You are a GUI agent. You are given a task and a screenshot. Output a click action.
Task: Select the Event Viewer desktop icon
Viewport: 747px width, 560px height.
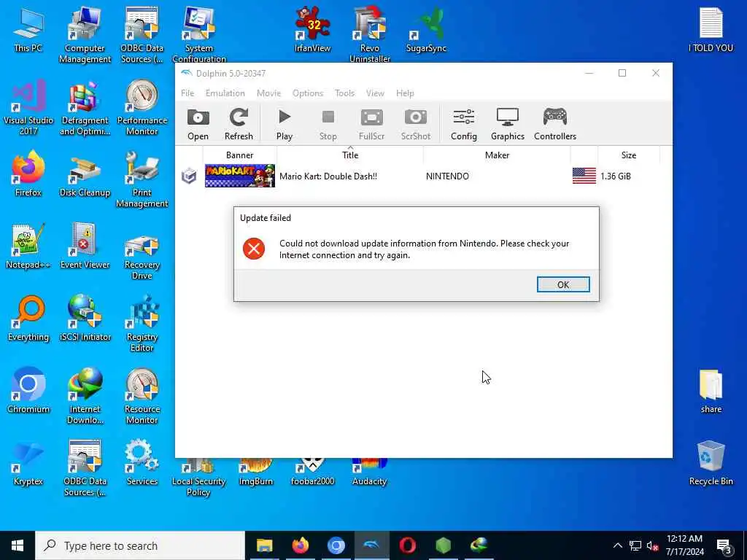point(85,246)
